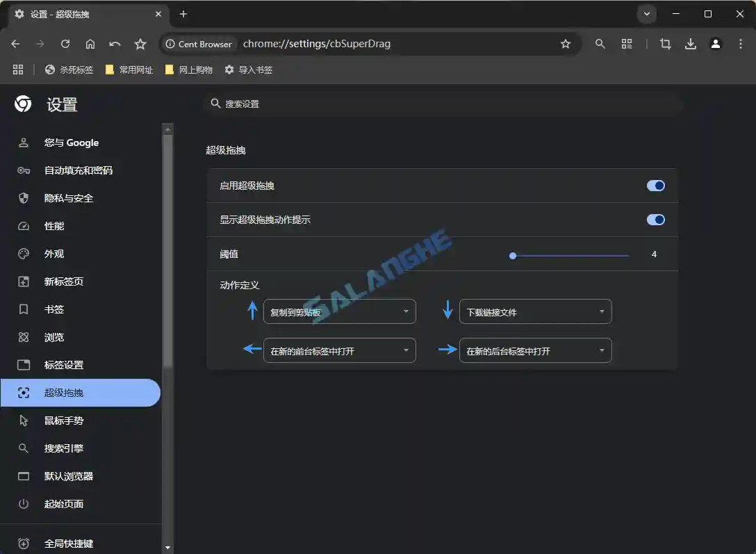Reload the page with the refresh icon
Screen dimensions: 756x554
click(x=65, y=44)
